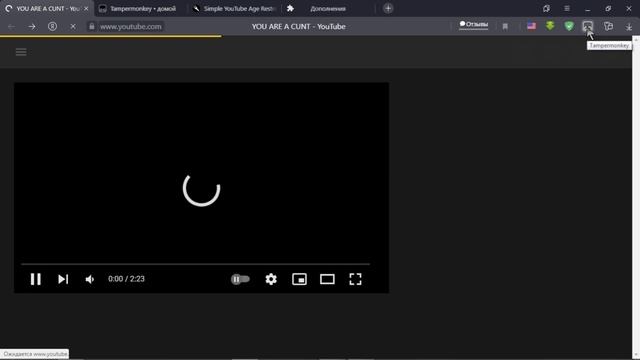Click the page title YOU ARE A CUNT - YouTube
This screenshot has width=640, height=360.
click(x=298, y=27)
